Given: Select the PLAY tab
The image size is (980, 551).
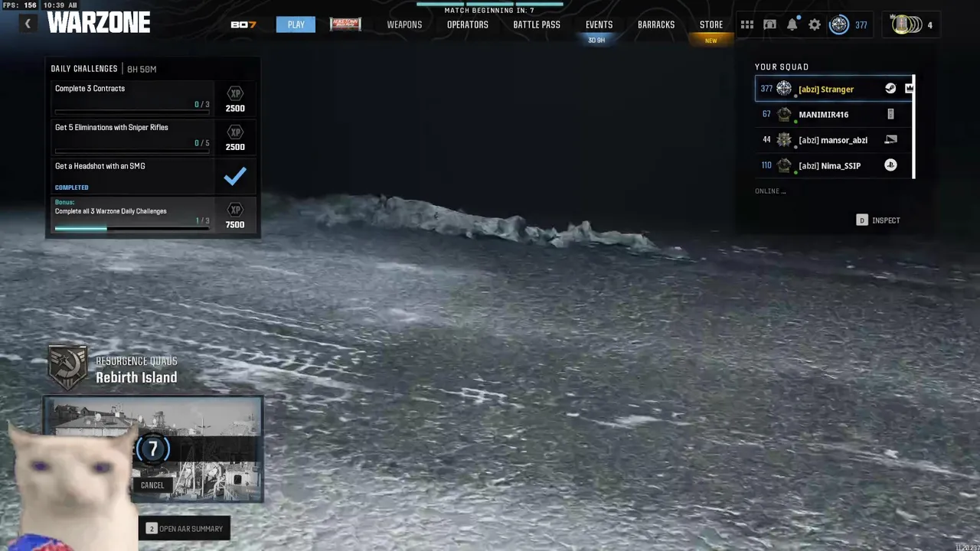Looking at the screenshot, I should (296, 24).
